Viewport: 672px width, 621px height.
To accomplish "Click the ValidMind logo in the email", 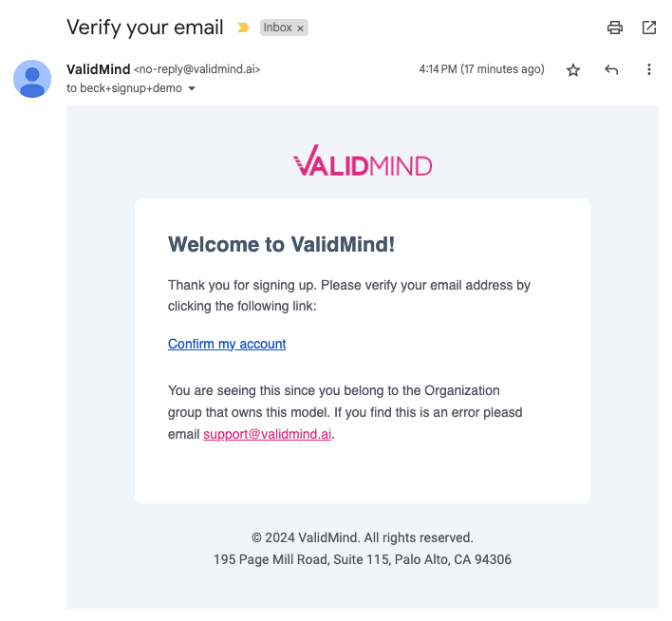I will tap(363, 164).
